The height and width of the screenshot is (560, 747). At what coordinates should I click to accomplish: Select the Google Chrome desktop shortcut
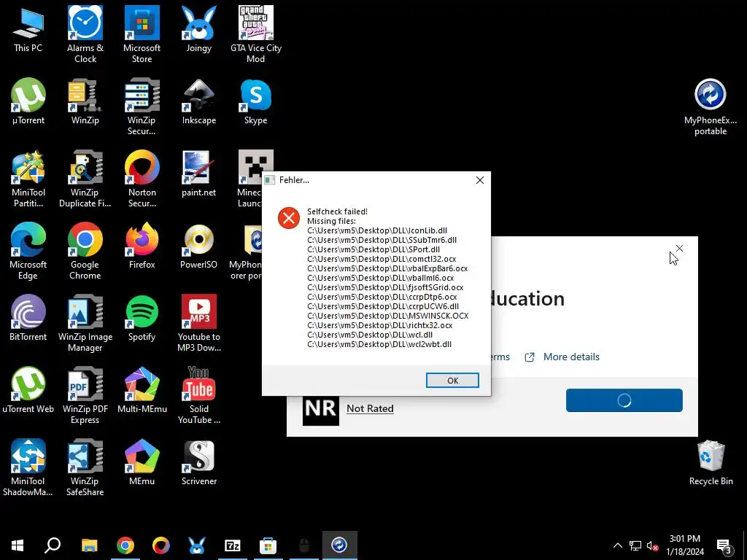[85, 251]
